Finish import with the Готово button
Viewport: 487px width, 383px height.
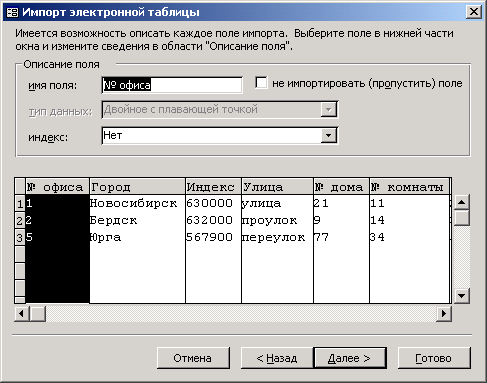tap(434, 358)
